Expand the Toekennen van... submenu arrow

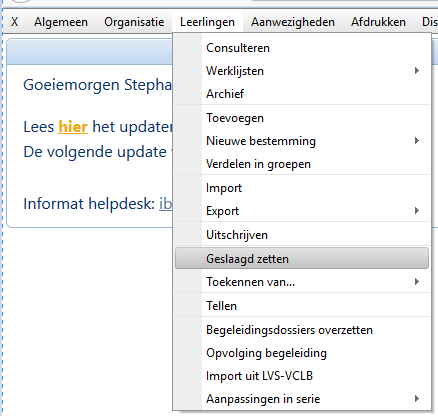tap(417, 282)
